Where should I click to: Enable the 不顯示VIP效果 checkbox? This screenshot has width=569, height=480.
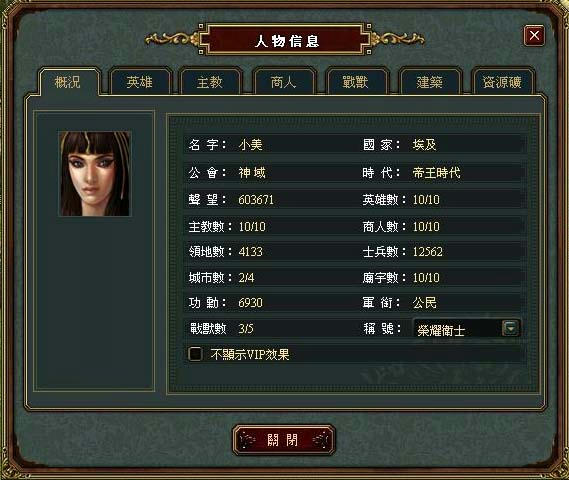195,354
